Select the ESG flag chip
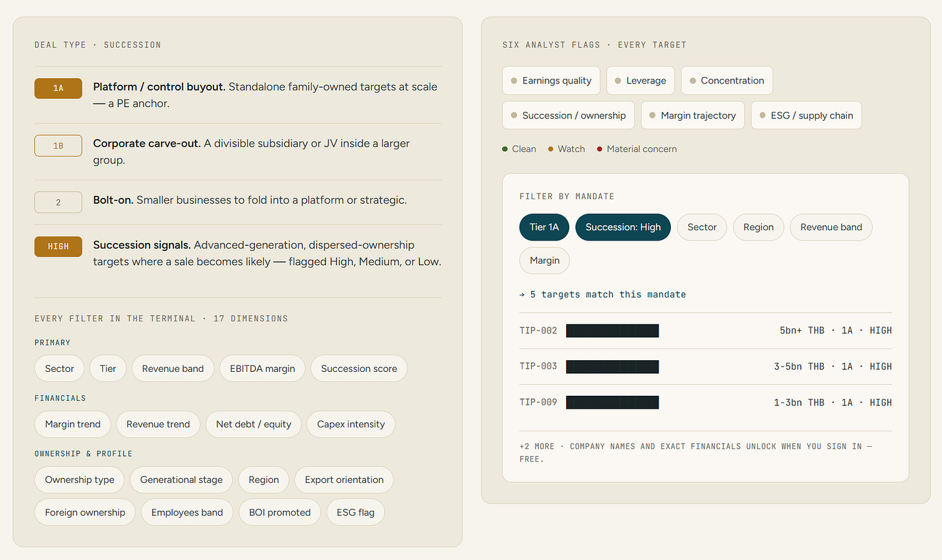 coord(355,512)
